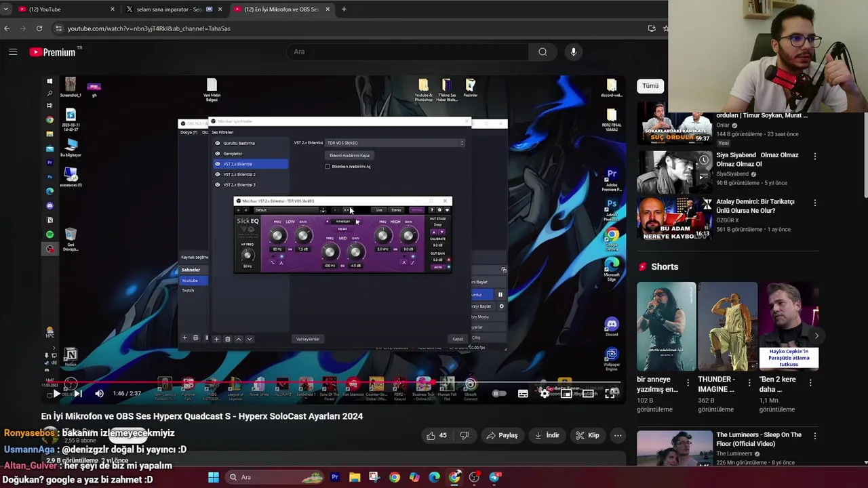This screenshot has width=868, height=488.
Task: Open options for bir anneye yazılmış short
Action: point(688,383)
